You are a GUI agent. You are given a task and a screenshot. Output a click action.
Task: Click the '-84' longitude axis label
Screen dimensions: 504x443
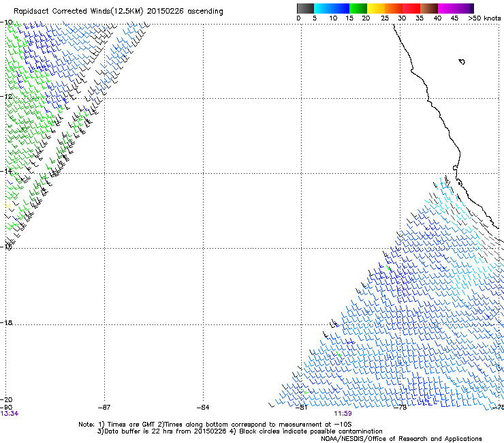point(203,407)
